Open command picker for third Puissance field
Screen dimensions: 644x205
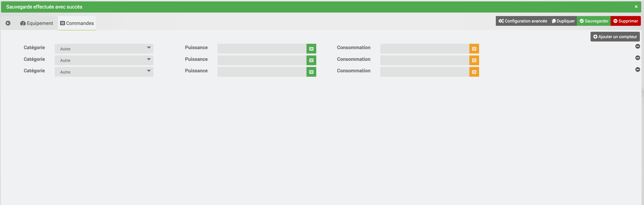(311, 72)
